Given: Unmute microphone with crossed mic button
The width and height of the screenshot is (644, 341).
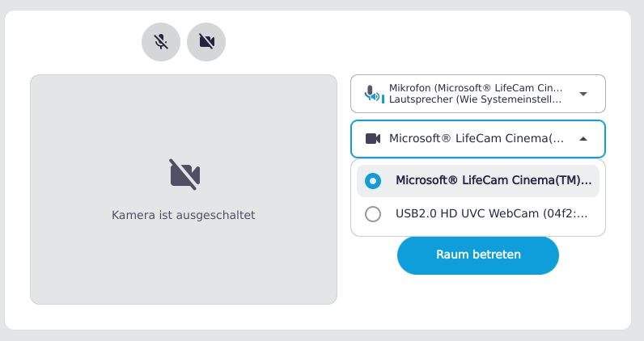Looking at the screenshot, I should pos(161,42).
